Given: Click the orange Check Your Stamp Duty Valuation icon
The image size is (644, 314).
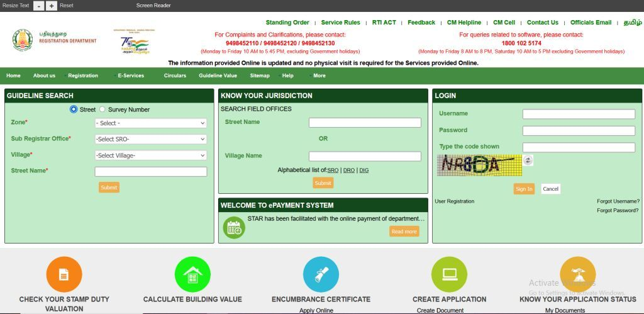Looking at the screenshot, I should (x=64, y=274).
